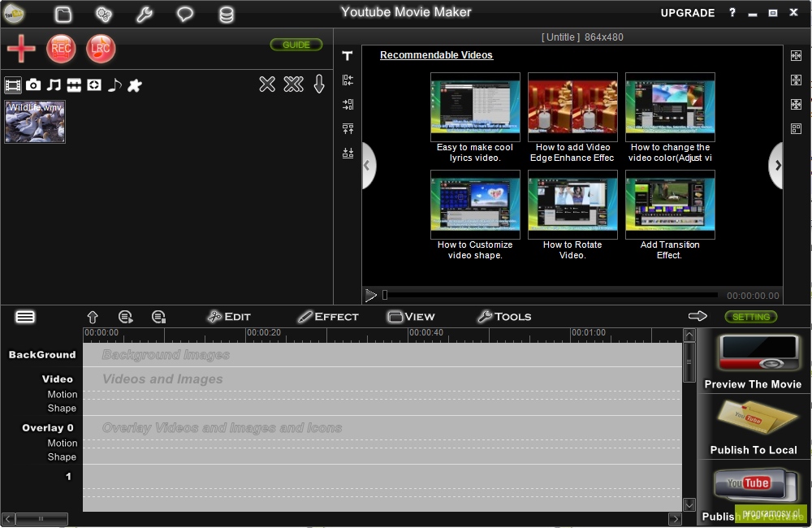Open 'How to change the video color' thumbnail

tap(670, 107)
